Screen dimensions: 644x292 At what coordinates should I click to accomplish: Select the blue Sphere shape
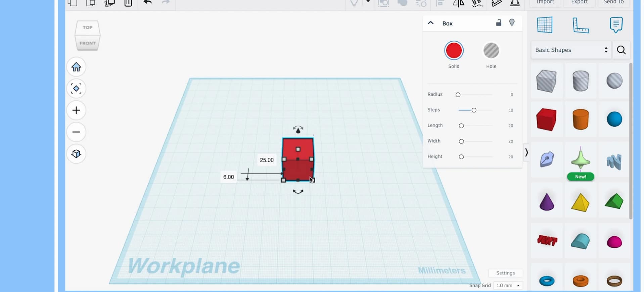614,119
